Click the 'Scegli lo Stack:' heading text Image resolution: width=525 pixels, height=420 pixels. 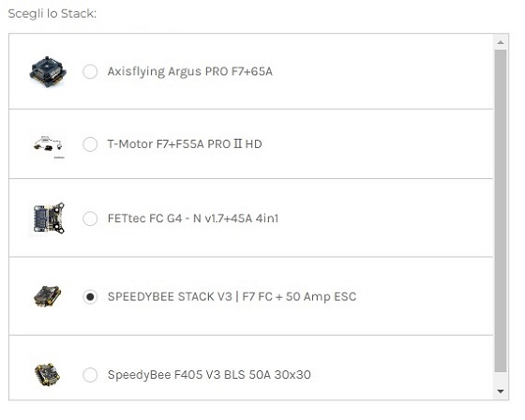52,14
